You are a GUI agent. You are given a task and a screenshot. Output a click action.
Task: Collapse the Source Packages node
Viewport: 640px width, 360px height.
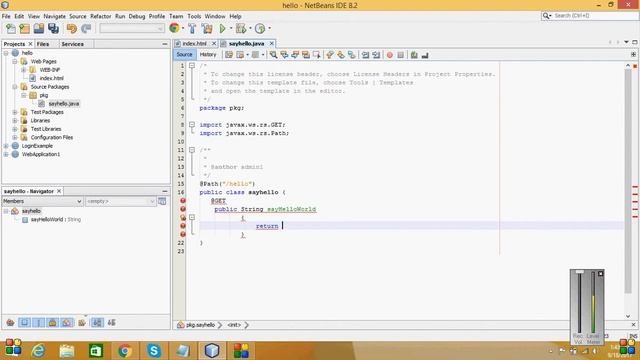pyautogui.click(x=15, y=87)
